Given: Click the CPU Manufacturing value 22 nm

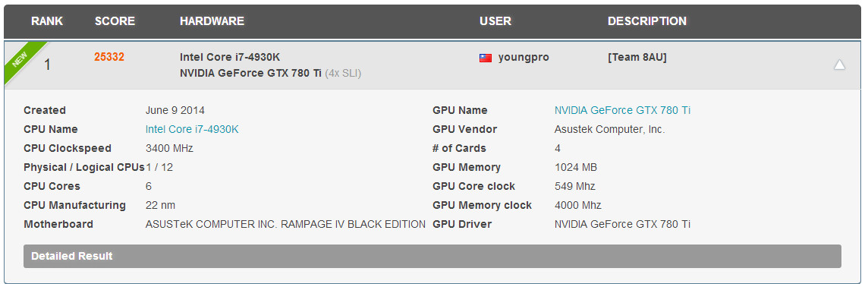Looking at the screenshot, I should coord(160,205).
